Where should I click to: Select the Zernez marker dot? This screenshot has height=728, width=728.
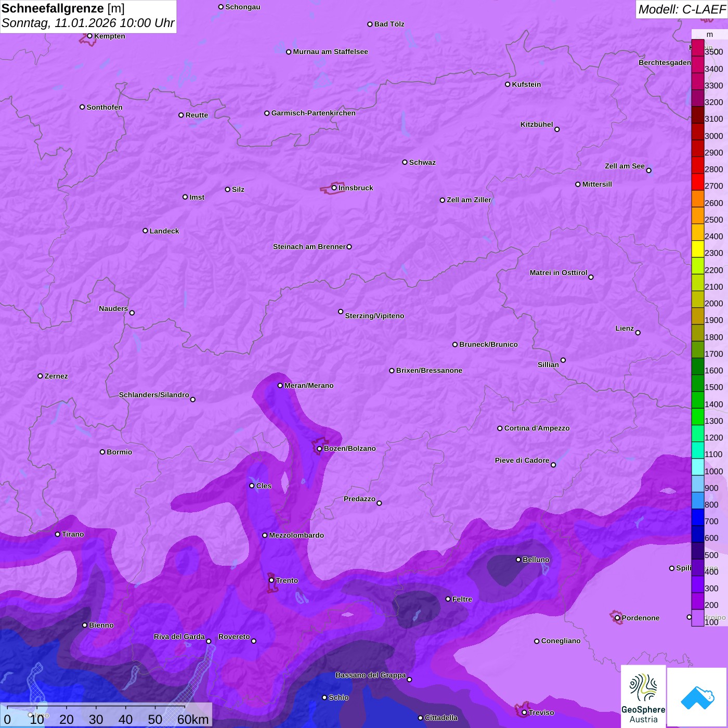[x=40, y=376]
